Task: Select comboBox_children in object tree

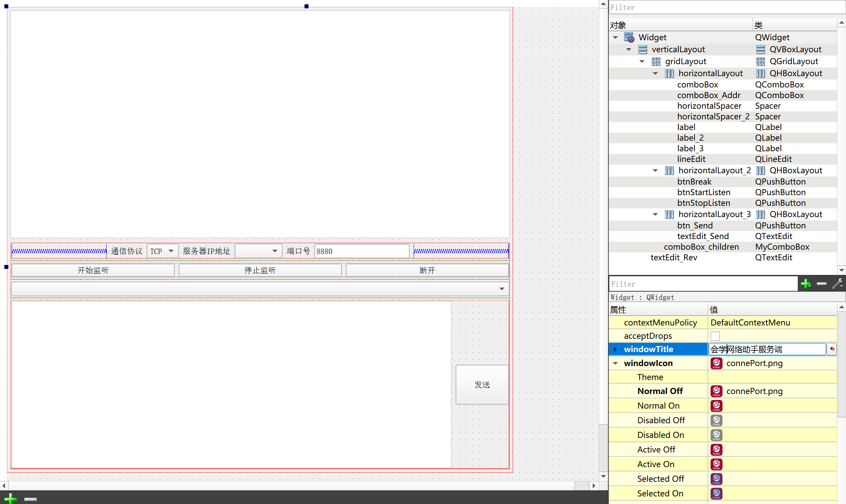Action: coord(701,247)
